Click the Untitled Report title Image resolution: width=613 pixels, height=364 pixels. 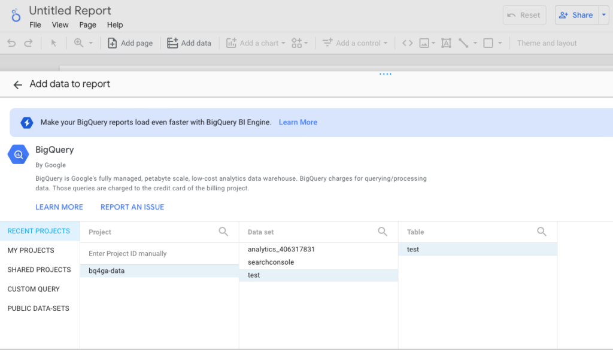(x=70, y=11)
